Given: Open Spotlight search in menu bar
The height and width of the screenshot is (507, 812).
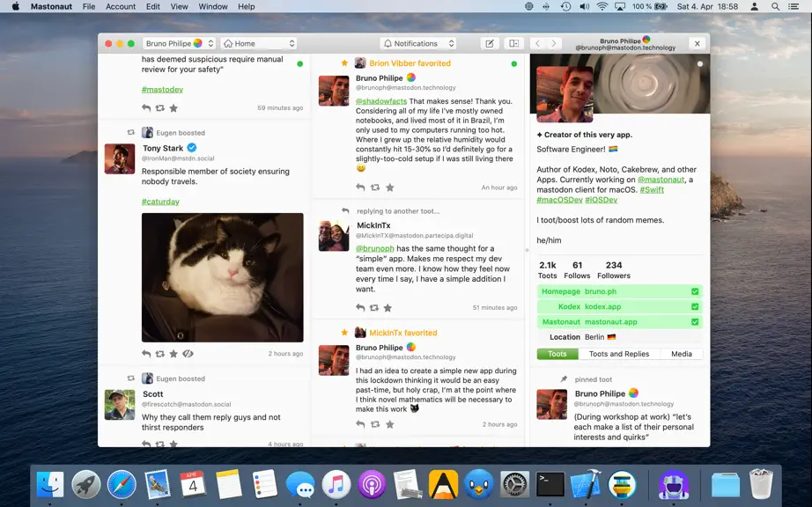Looking at the screenshot, I should point(775,7).
